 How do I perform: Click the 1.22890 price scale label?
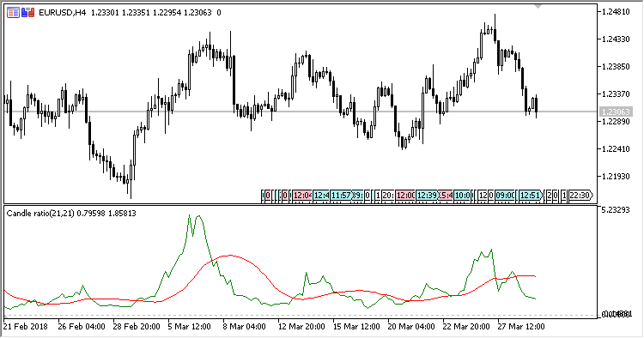pos(616,122)
